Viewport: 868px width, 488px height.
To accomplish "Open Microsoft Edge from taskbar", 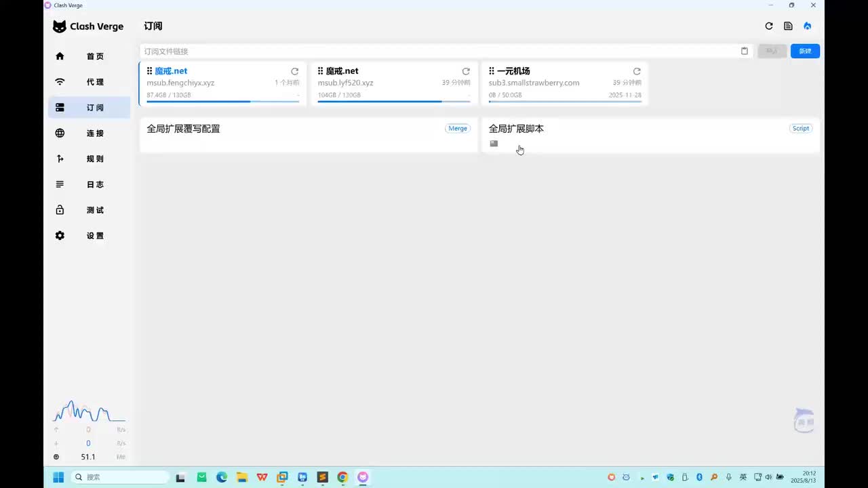I will tap(221, 477).
